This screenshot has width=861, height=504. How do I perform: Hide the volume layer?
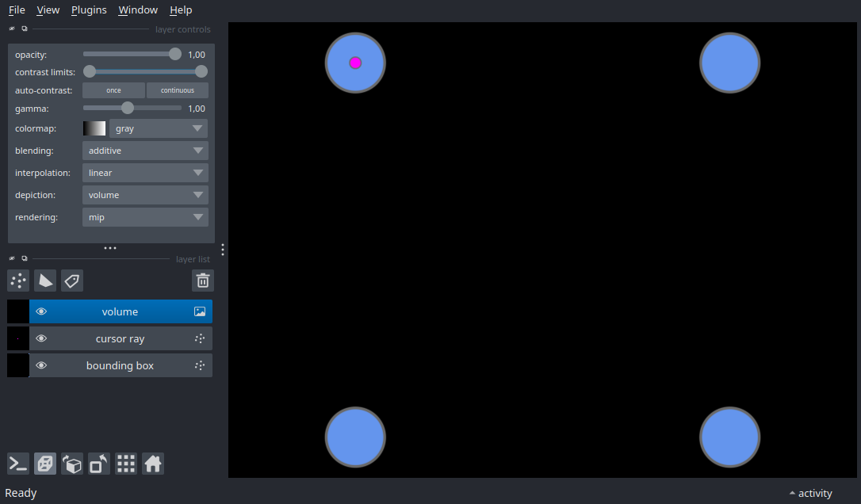coord(41,311)
